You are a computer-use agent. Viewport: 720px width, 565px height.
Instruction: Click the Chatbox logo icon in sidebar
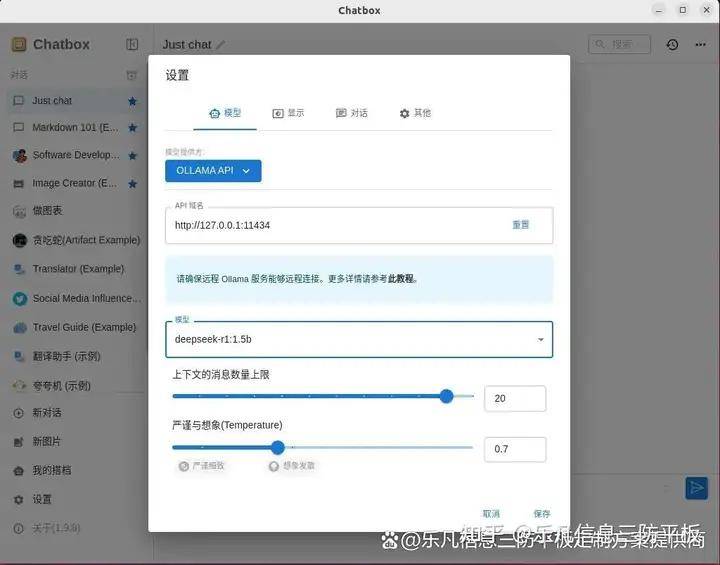pos(19,45)
